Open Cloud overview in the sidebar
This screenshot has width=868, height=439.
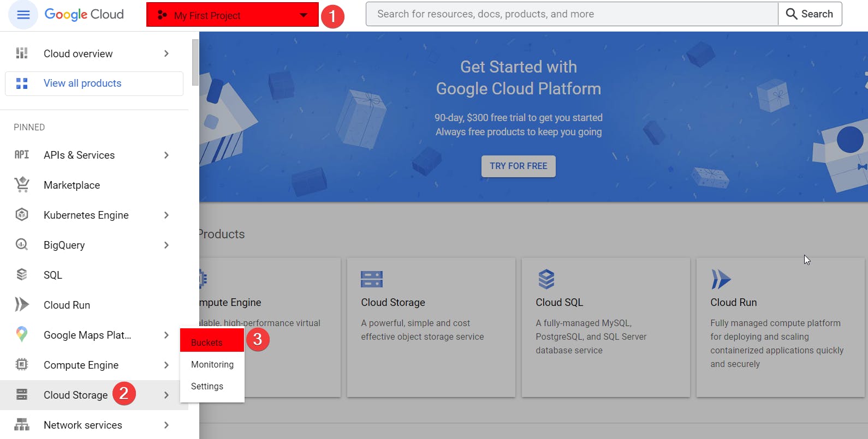click(x=94, y=53)
